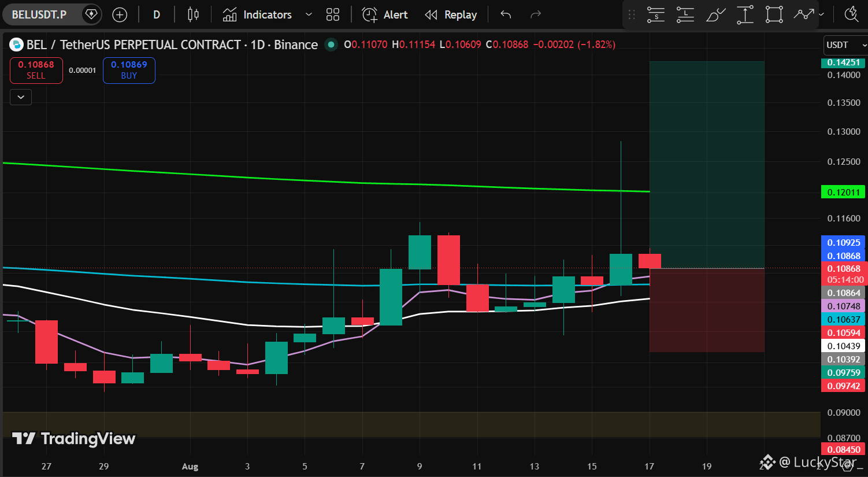Click the 0.00001 spread value

click(x=83, y=71)
